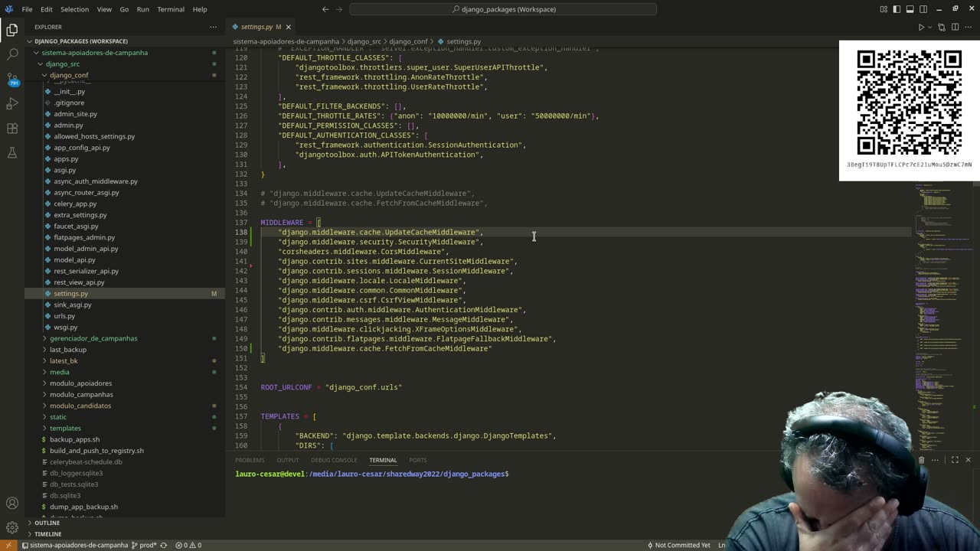Viewport: 980px width, 551px height.
Task: Toggle the secondary side bar visibility
Action: pos(923,9)
